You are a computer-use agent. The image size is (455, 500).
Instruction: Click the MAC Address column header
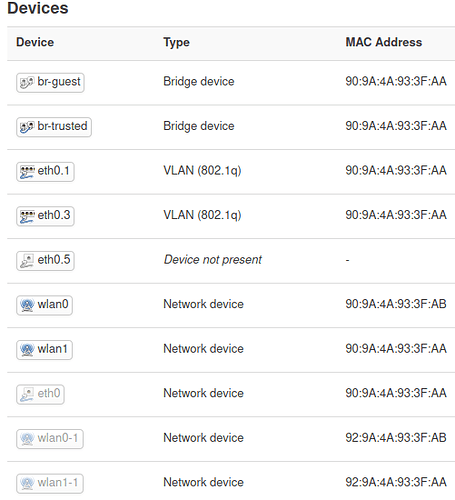click(384, 42)
